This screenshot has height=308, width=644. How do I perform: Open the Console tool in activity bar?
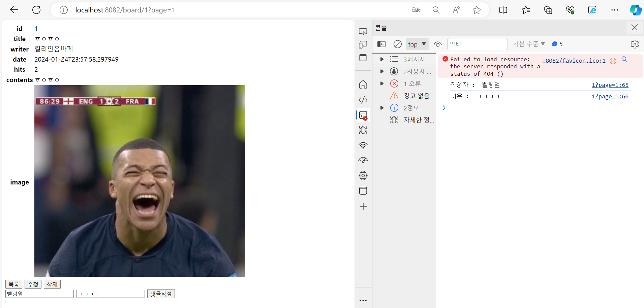tap(363, 115)
